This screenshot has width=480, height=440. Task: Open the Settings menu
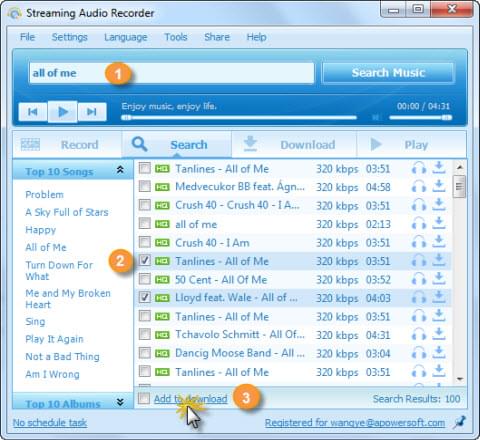69,37
